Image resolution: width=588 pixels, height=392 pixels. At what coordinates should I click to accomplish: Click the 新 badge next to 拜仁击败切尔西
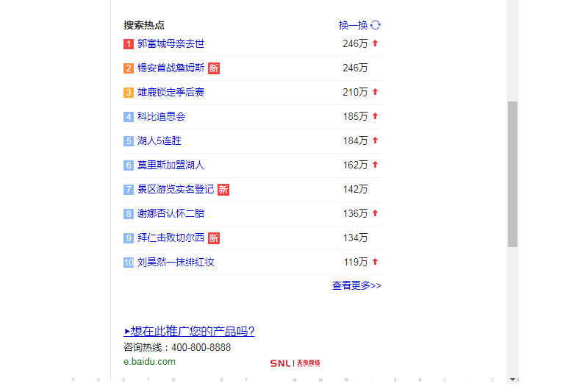pyautogui.click(x=214, y=238)
